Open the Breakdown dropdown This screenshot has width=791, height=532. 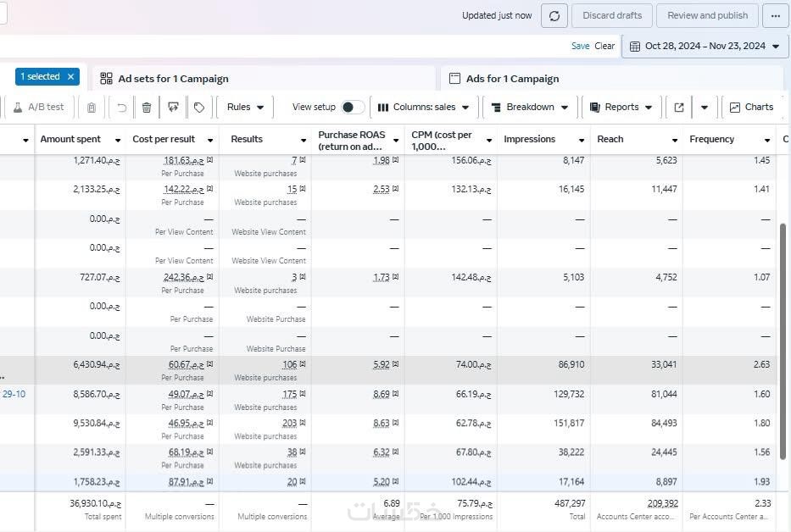(x=530, y=107)
